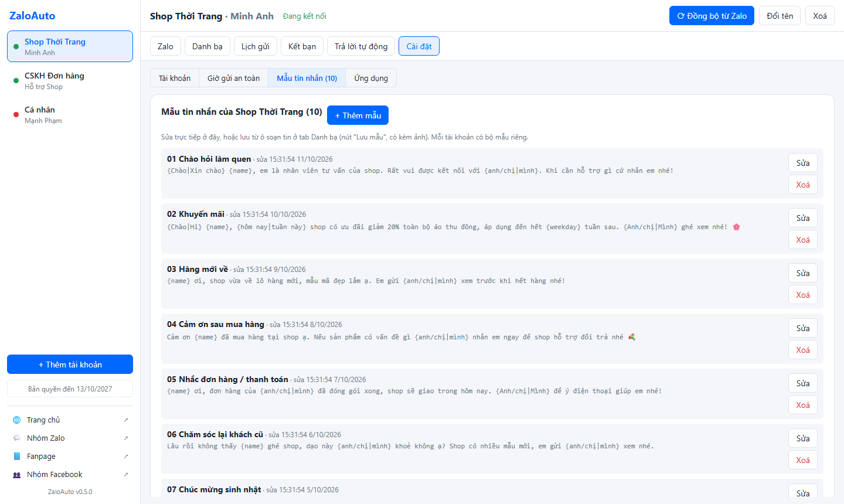Go to the Kết bạn tab
The width and height of the screenshot is (844, 504).
pyautogui.click(x=302, y=46)
